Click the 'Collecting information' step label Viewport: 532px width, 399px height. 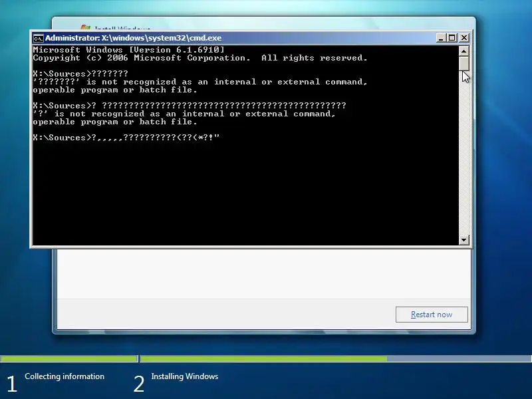[65, 376]
